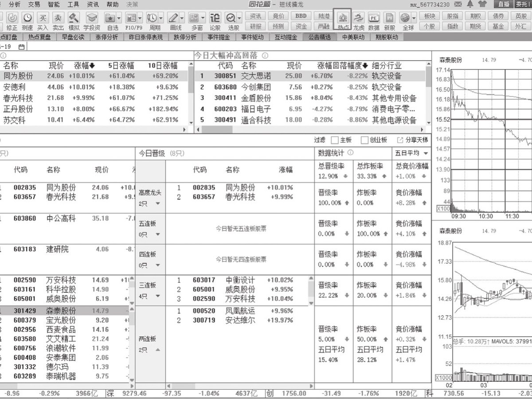Click the calendar icon next to the date
The image size is (532, 399).
tap(21, 47)
